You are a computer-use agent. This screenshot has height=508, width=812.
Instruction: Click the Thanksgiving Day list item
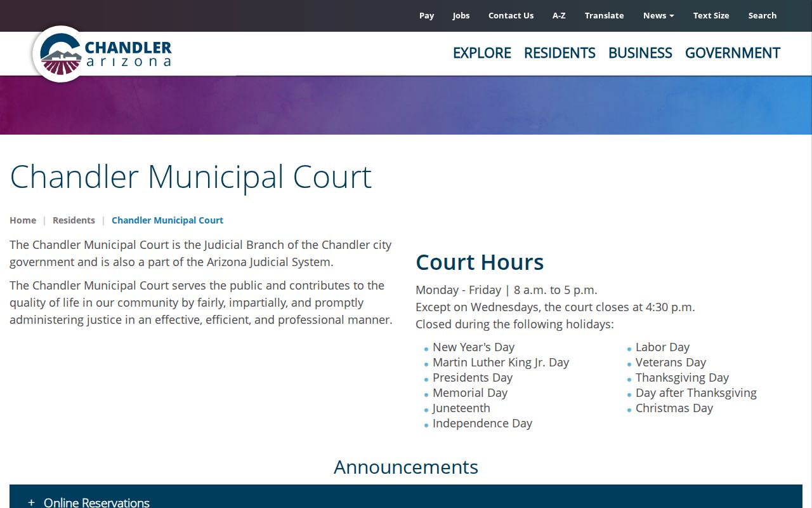pyautogui.click(x=682, y=378)
